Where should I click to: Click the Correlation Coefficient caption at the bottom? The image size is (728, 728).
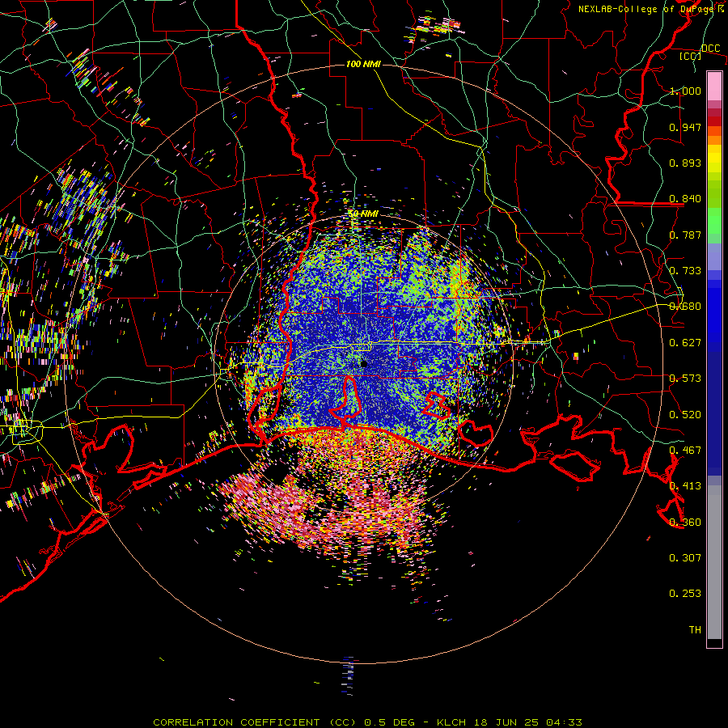coord(367,722)
